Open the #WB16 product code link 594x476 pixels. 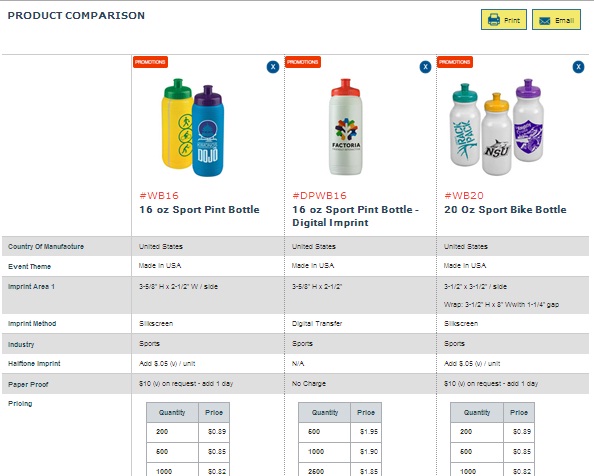(x=159, y=196)
